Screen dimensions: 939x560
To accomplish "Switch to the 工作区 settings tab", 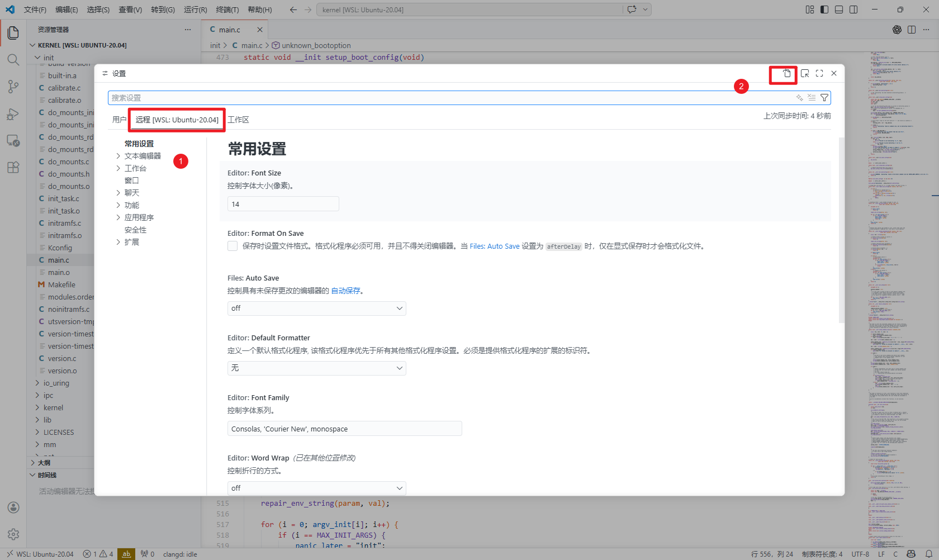I will click(238, 120).
